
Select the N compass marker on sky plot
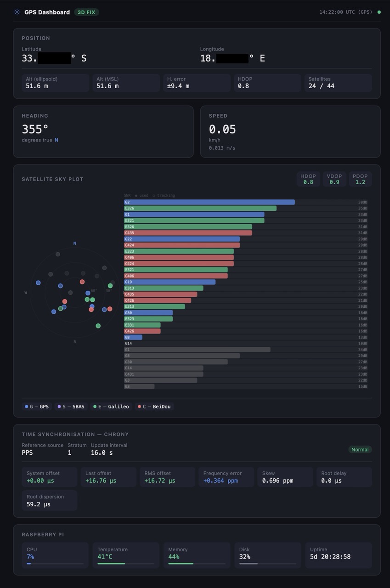point(75,243)
